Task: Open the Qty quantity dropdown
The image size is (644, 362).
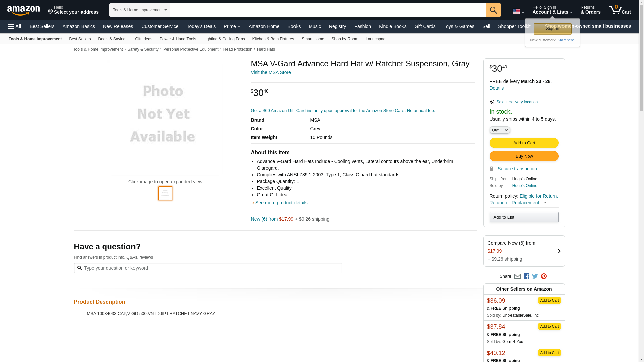Action: [500, 130]
